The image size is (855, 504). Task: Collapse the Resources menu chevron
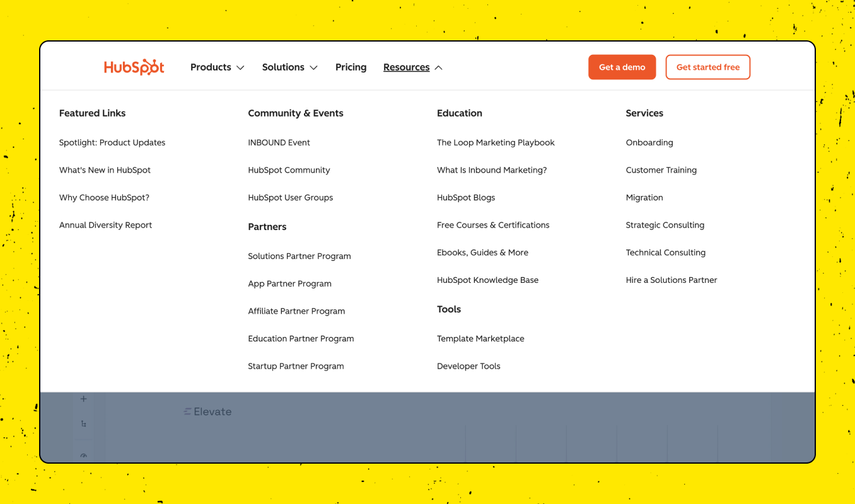[x=438, y=68]
